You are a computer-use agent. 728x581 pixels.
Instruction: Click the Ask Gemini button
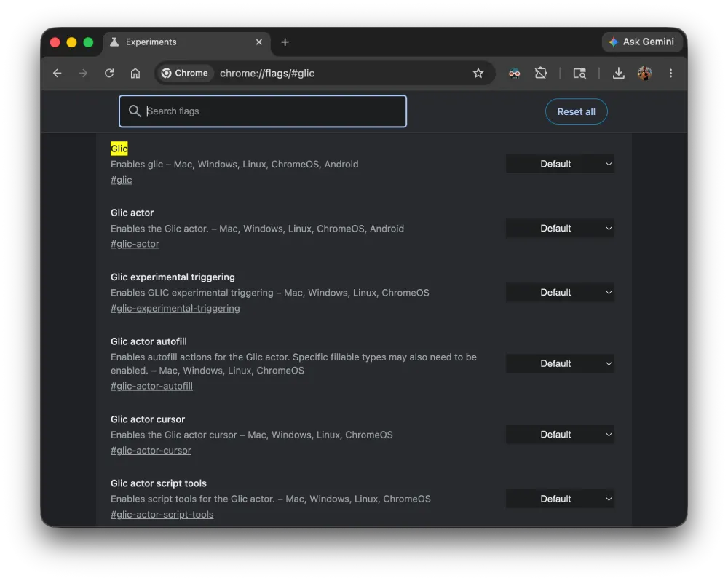642,41
